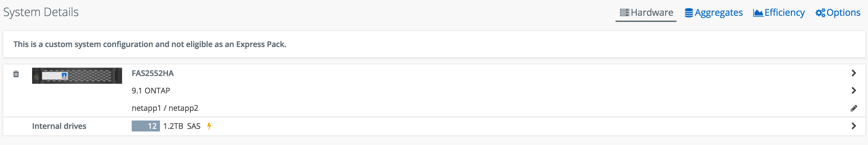Click the gears icon for Options
Screen dimensions: 868x145
[x=820, y=13]
